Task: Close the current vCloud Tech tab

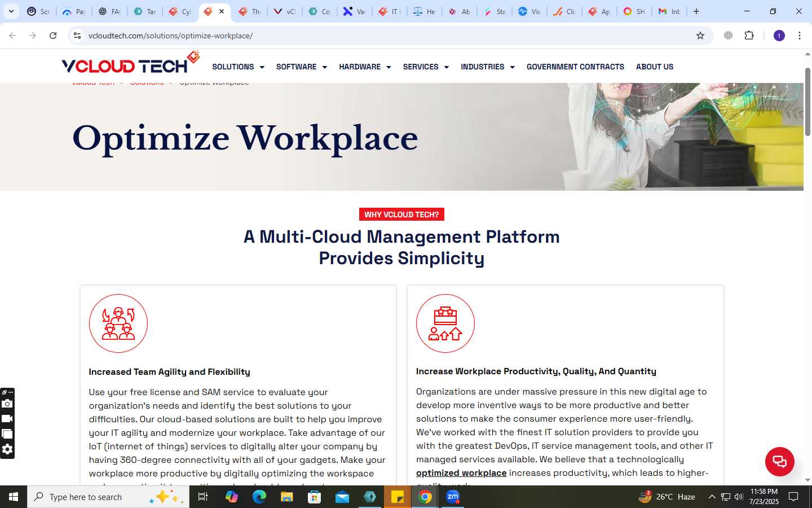Action: pos(222,11)
